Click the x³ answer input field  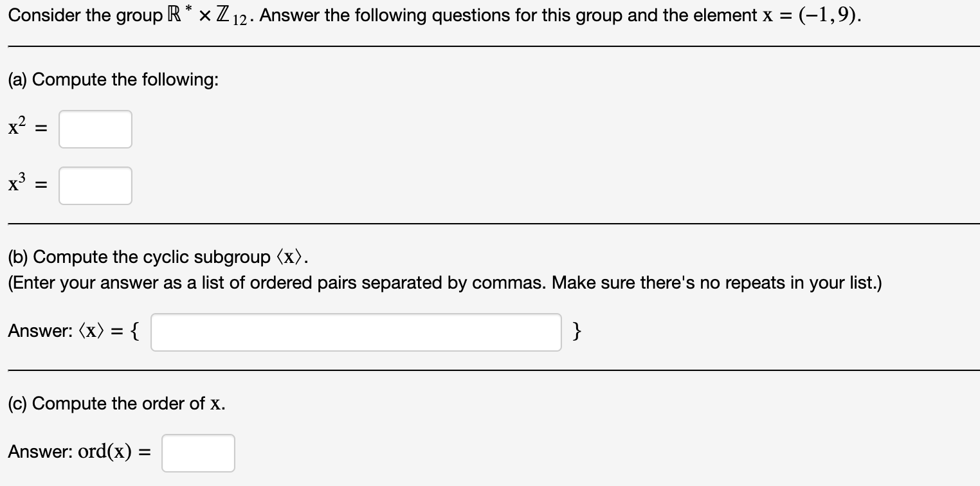95,186
